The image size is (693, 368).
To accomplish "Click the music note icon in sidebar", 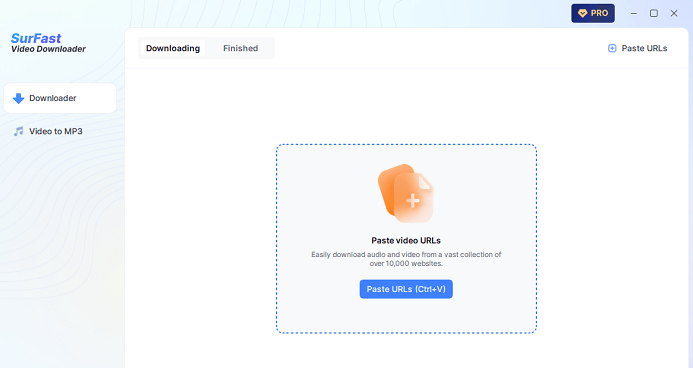I will click(18, 131).
